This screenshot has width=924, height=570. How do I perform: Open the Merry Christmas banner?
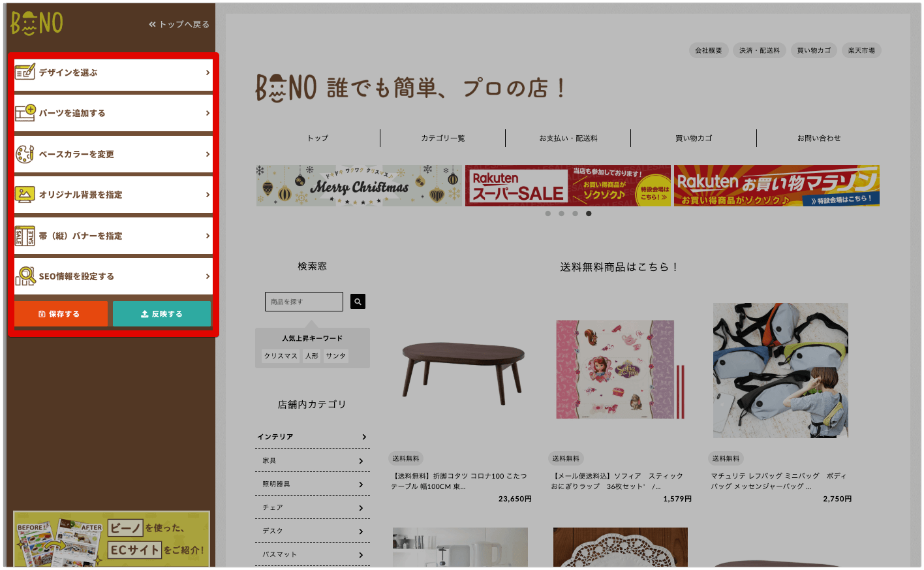click(359, 185)
